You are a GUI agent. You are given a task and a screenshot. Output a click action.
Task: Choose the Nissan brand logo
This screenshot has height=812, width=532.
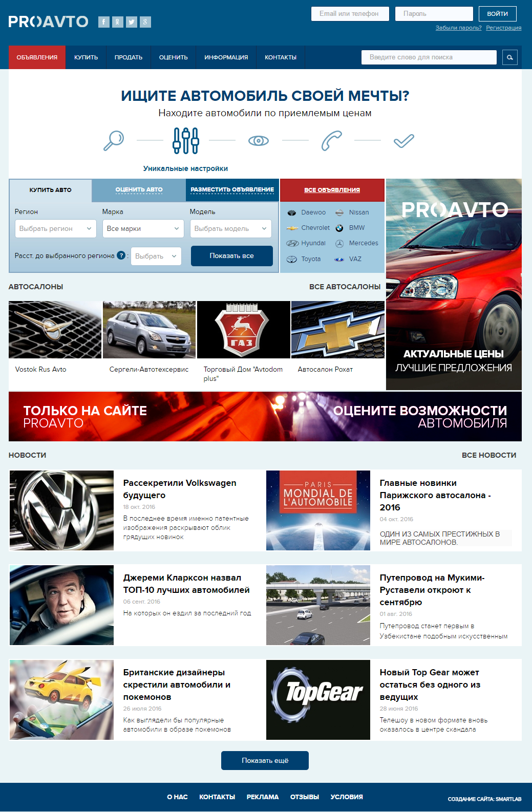[x=339, y=212]
